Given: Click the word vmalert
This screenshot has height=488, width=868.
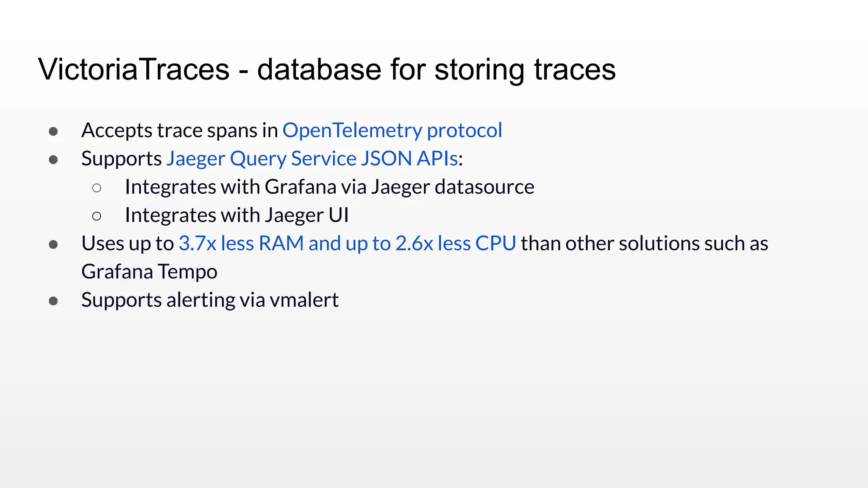Looking at the screenshot, I should pyautogui.click(x=304, y=300).
